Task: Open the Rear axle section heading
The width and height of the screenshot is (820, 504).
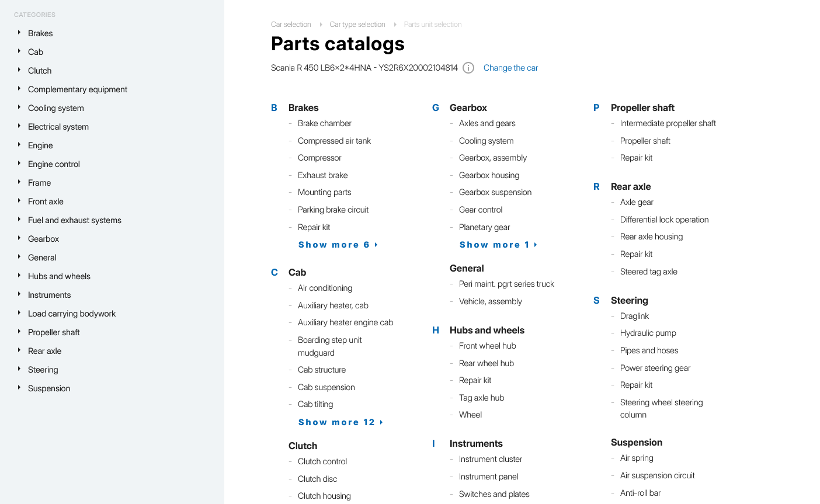Action: [630, 186]
